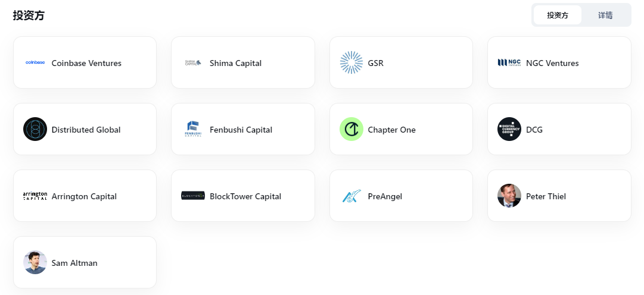The image size is (644, 295).
Task: Click the Distributed Global circular logo
Action: [35, 129]
